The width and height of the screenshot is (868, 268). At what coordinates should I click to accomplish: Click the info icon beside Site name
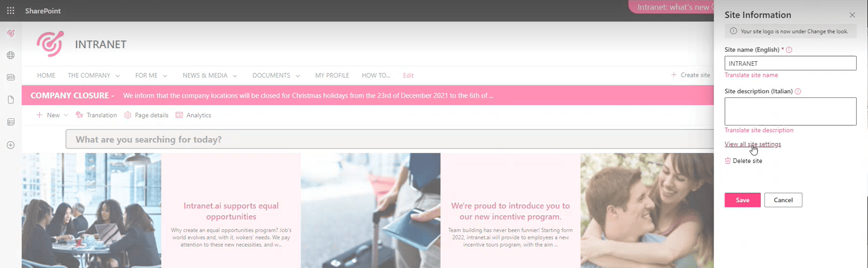point(789,50)
